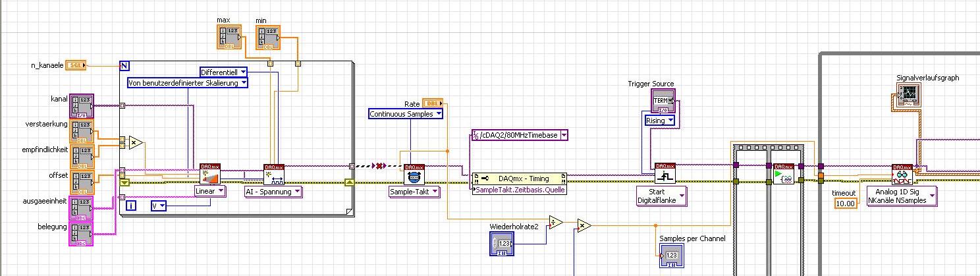Select the DAQmx Read VI above Analog 1D Sig
The width and height of the screenshot is (980, 276).
pyautogui.click(x=902, y=175)
